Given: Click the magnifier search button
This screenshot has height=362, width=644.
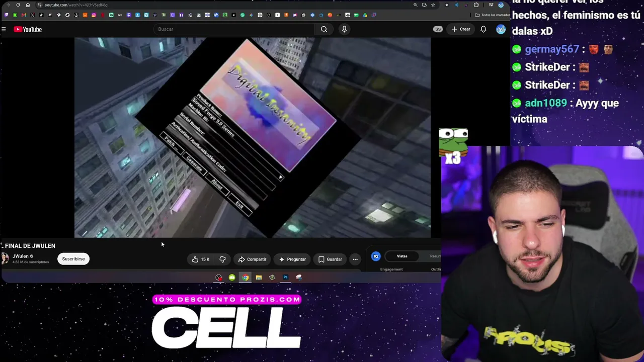Looking at the screenshot, I should (x=324, y=29).
